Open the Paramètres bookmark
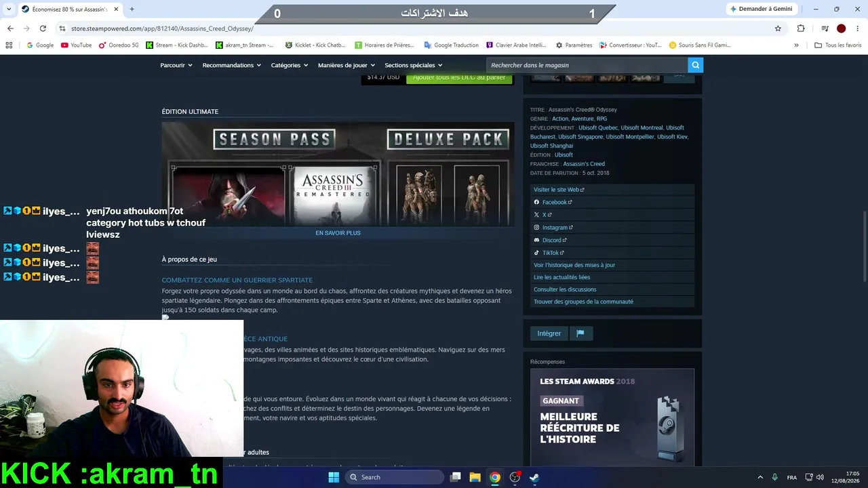Image resolution: width=868 pixels, height=488 pixels. (x=574, y=45)
